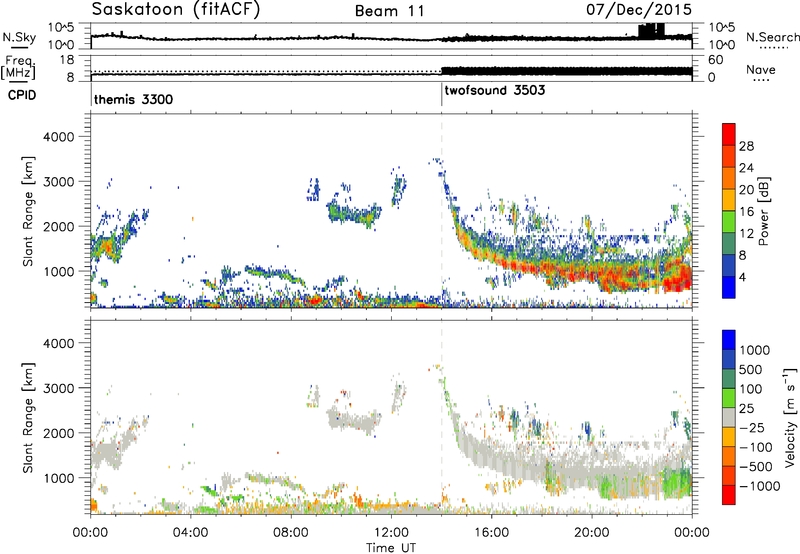The height and width of the screenshot is (554, 800).
Task: Click the 'CPID' label
Action: [22, 95]
